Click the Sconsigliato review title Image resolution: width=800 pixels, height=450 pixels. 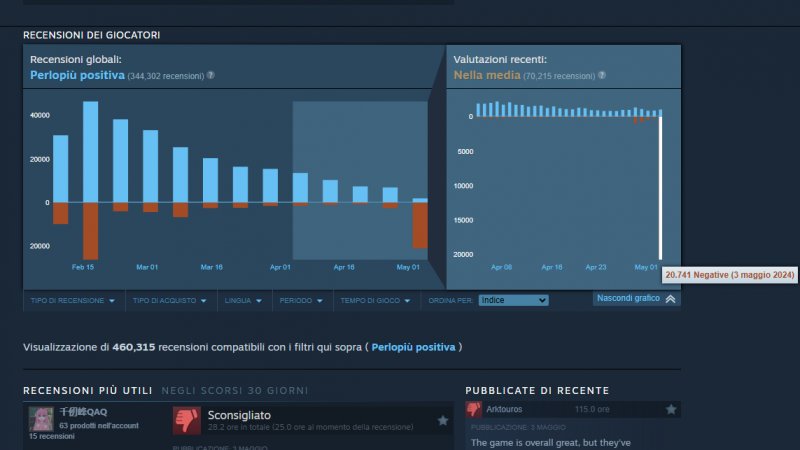239,415
